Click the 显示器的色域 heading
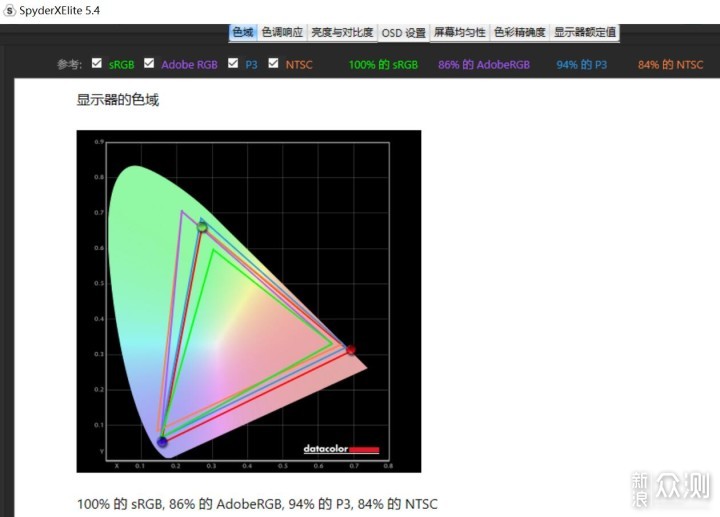 pos(118,100)
